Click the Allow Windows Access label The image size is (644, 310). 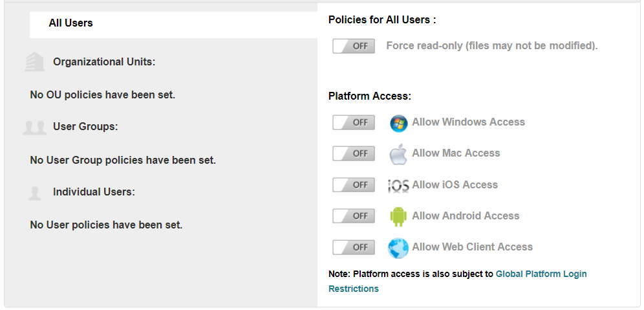click(x=468, y=122)
